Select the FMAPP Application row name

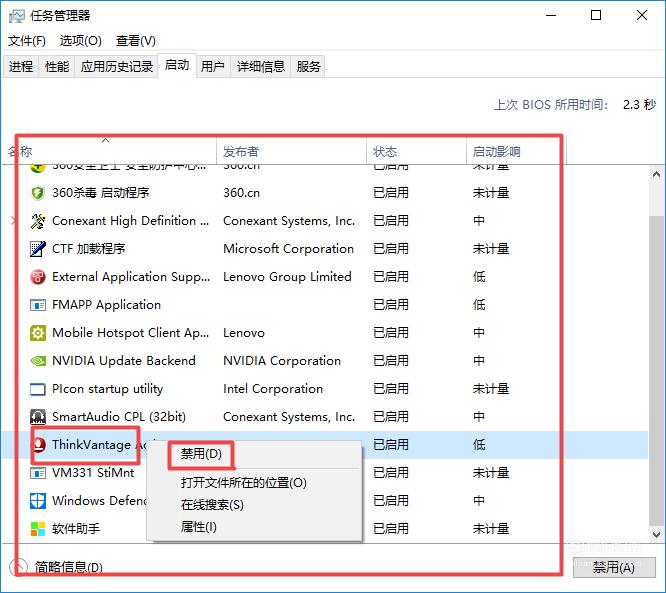pos(106,305)
